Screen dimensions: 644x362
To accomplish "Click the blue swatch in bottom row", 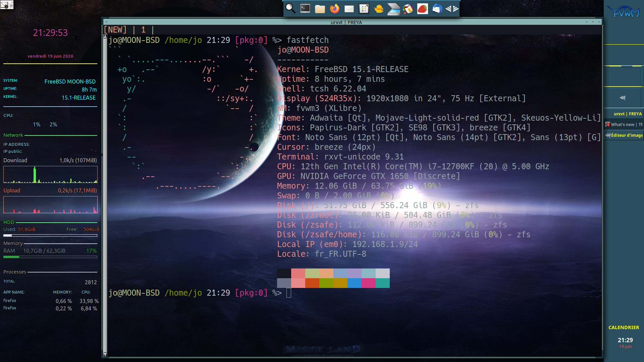I will 355,283.
